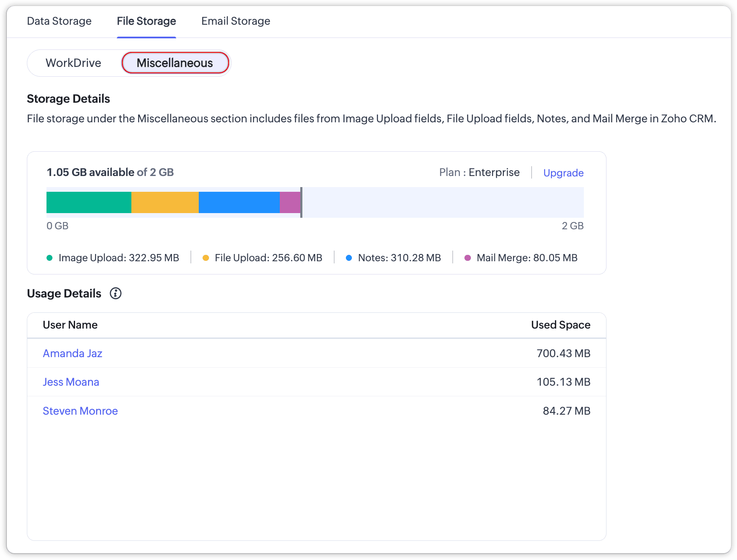Click the yellow File Upload bar segment
Viewport: 737px width, 560px height.
click(165, 202)
